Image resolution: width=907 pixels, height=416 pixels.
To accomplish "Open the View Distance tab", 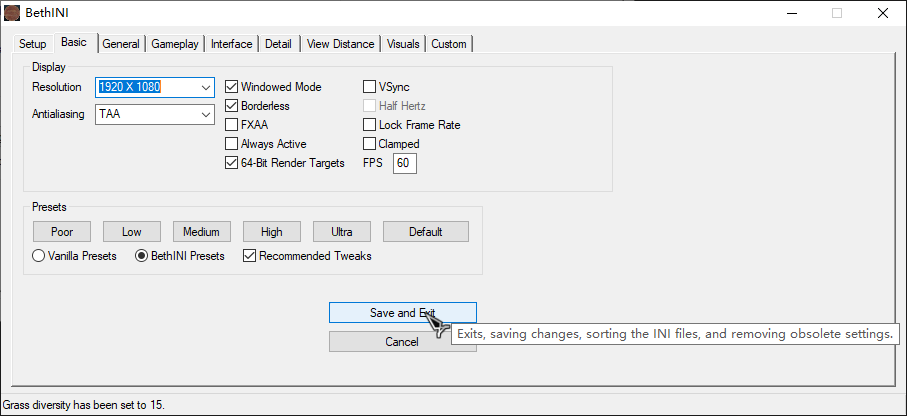I will coord(340,44).
